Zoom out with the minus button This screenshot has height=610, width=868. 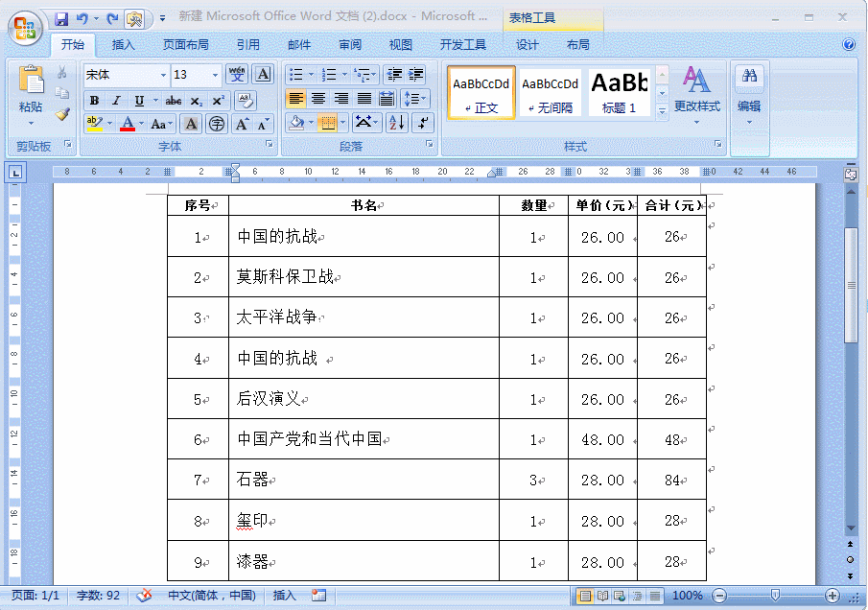pyautogui.click(x=719, y=596)
